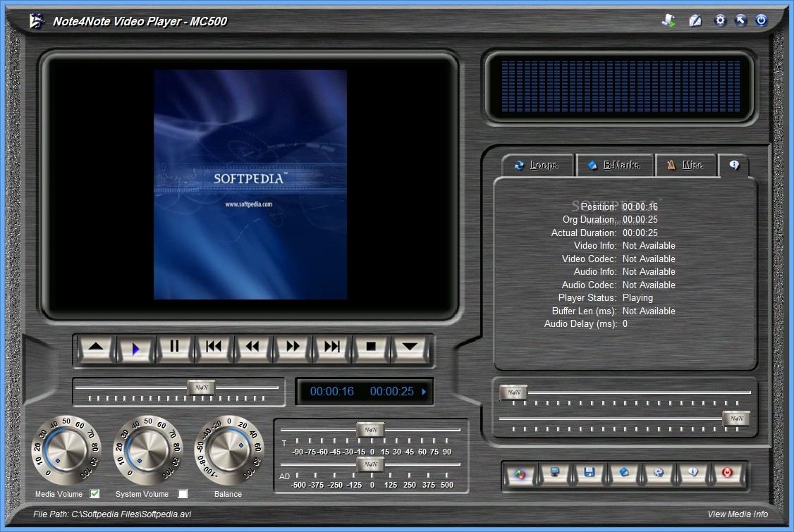Toggle time display with small blue arrow
The height and width of the screenshot is (532, 794).
tap(424, 391)
